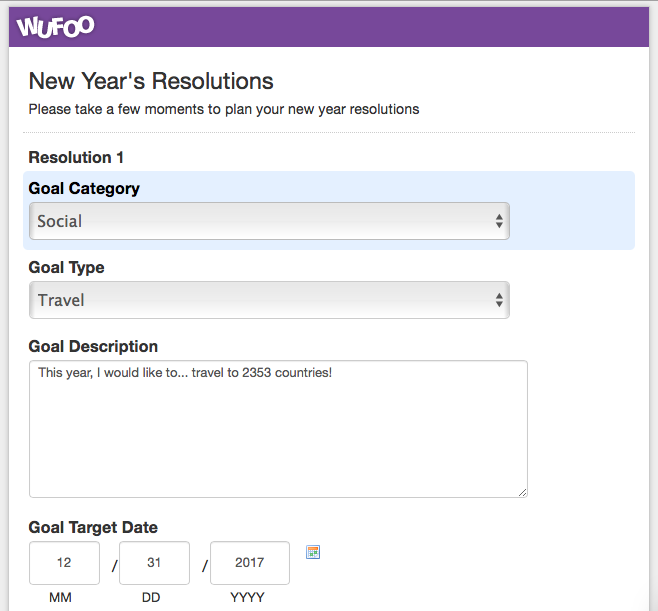
Task: Click the MM label under month field
Action: [x=60, y=597]
